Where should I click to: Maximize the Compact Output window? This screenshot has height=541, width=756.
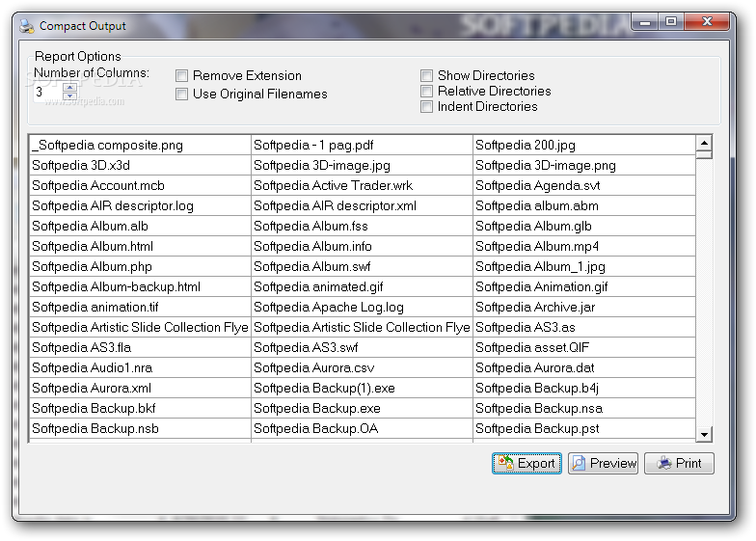(671, 22)
